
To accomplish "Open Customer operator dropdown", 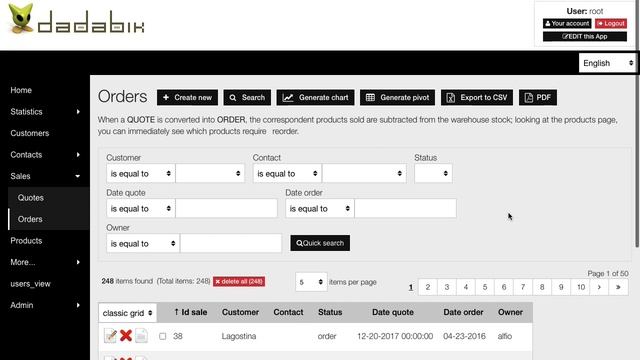I will [140, 173].
